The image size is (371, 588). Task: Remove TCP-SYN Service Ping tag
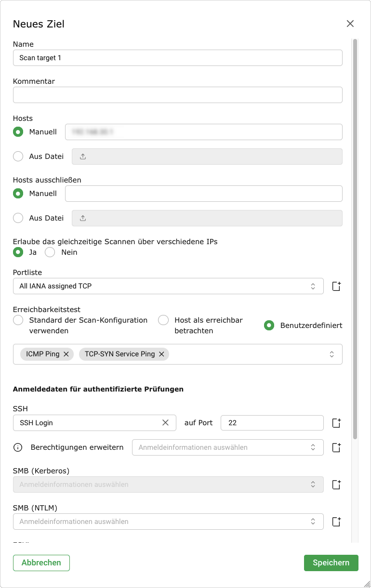pos(161,354)
